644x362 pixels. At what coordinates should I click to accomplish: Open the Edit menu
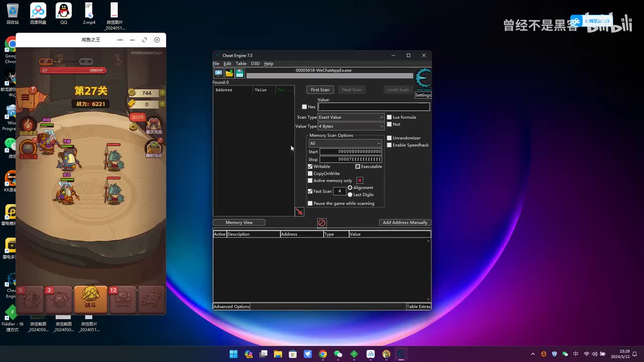tap(227, 64)
